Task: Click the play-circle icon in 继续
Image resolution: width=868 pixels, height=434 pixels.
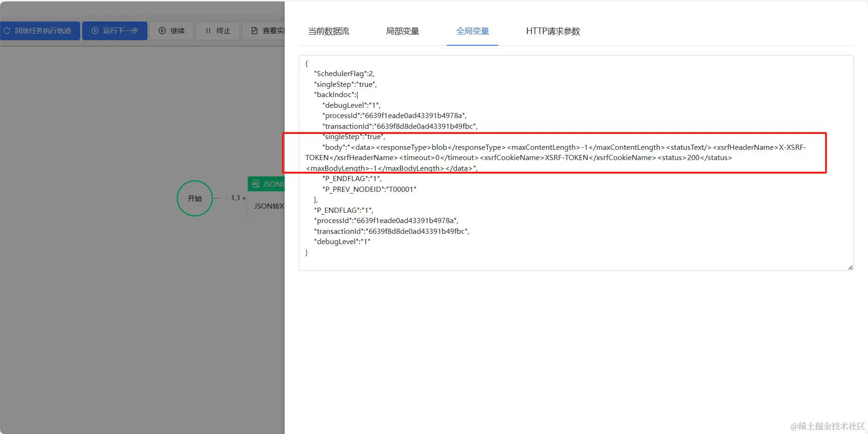Action: (x=162, y=31)
